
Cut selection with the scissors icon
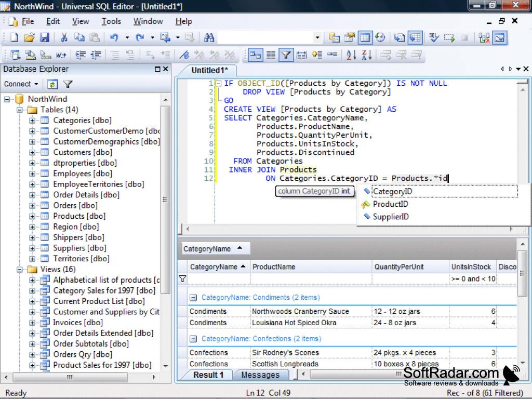[x=64, y=37]
